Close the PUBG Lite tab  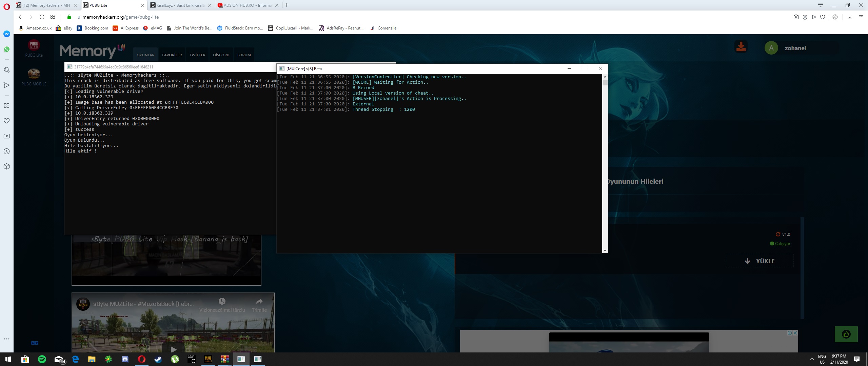tap(142, 5)
